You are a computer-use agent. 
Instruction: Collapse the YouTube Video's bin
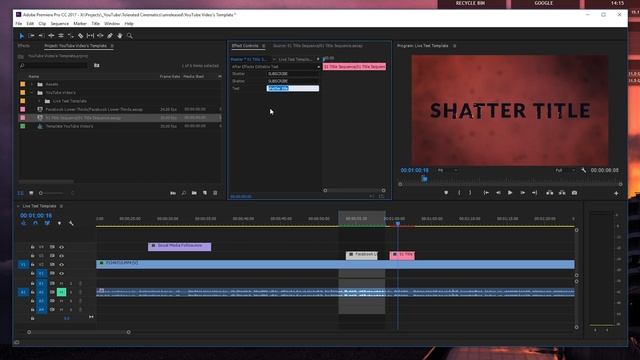click(x=32, y=93)
